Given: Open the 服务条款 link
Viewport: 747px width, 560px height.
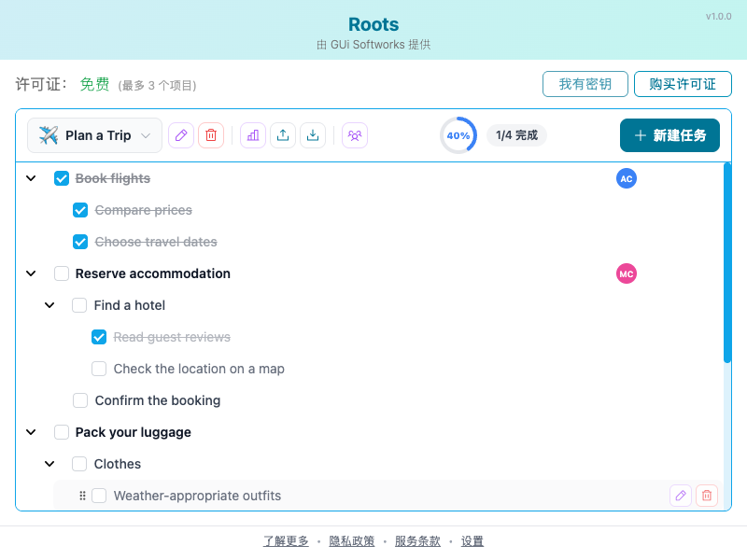Looking at the screenshot, I should (x=417, y=541).
